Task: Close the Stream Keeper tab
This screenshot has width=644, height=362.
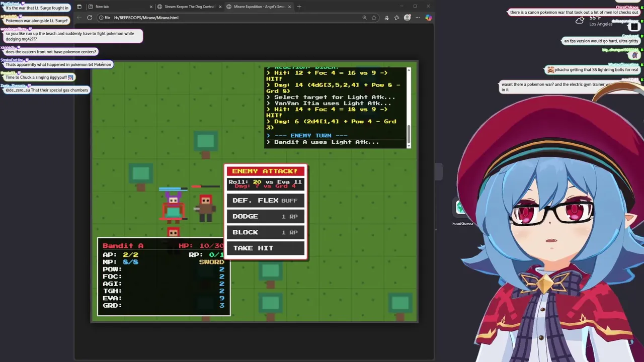Action: (x=220, y=7)
